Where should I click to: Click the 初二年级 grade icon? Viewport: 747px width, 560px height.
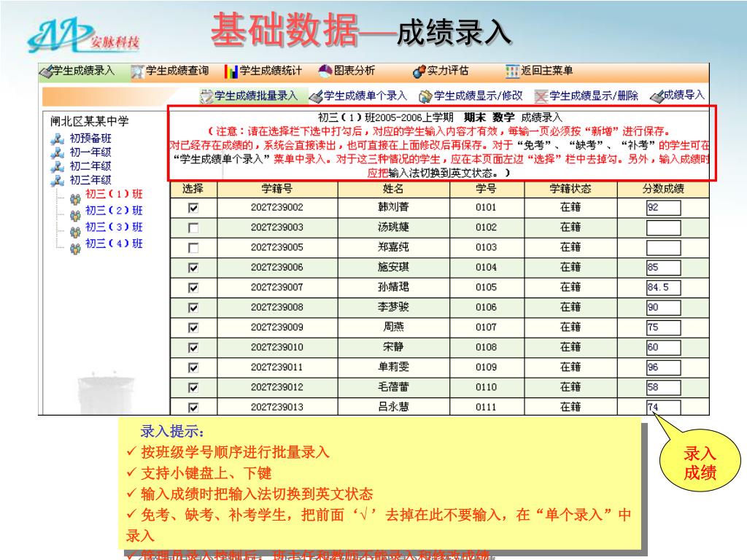pos(58,166)
